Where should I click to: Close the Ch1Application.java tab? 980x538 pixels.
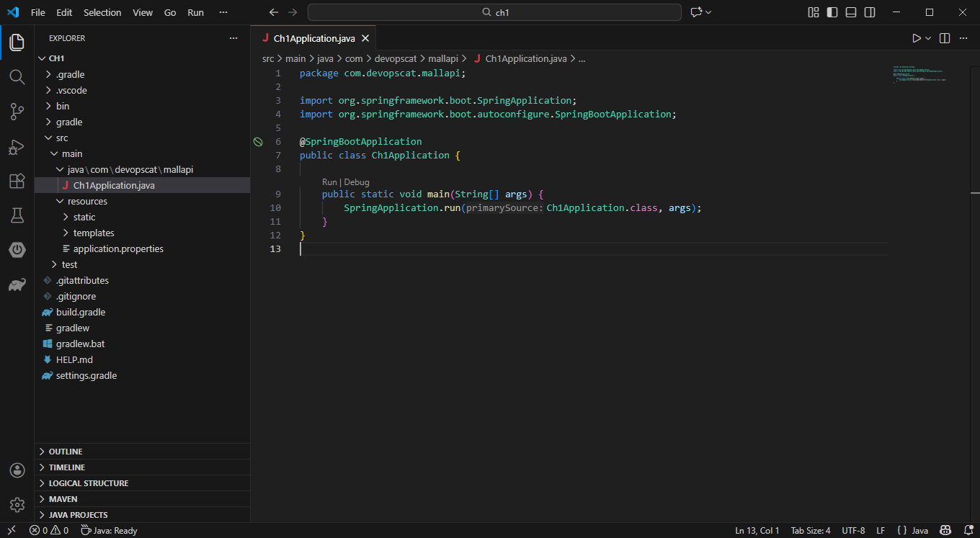(x=365, y=38)
